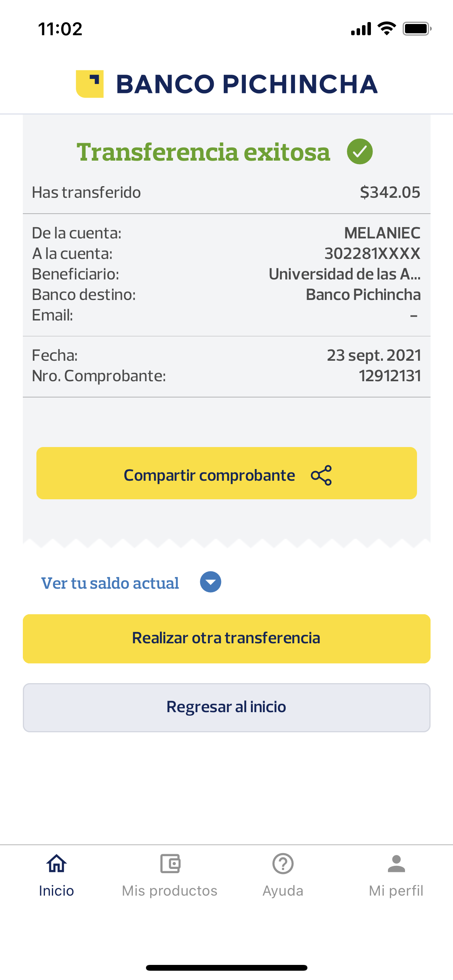
Task: Tap the comprobante number 12912131
Action: tap(390, 376)
